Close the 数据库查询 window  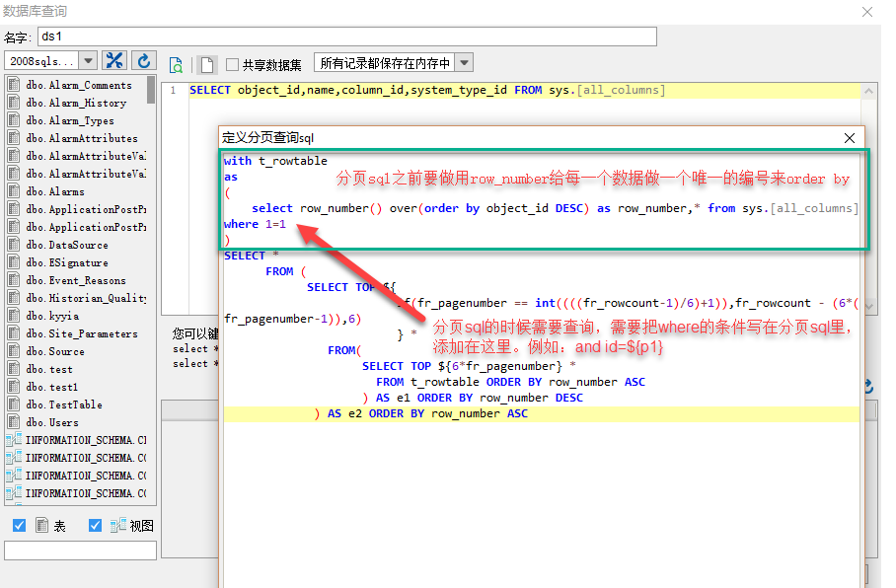(x=867, y=12)
